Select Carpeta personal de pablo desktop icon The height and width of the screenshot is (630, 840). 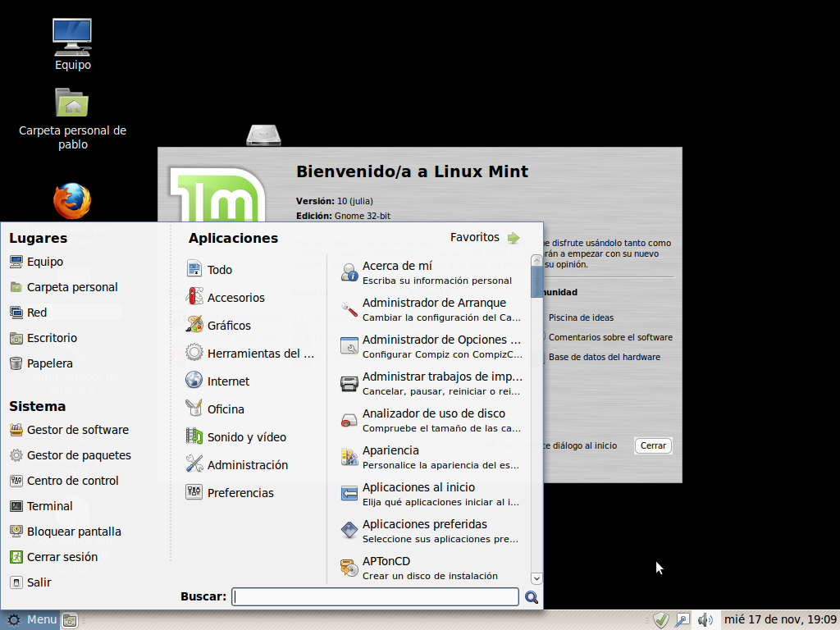coord(72,119)
